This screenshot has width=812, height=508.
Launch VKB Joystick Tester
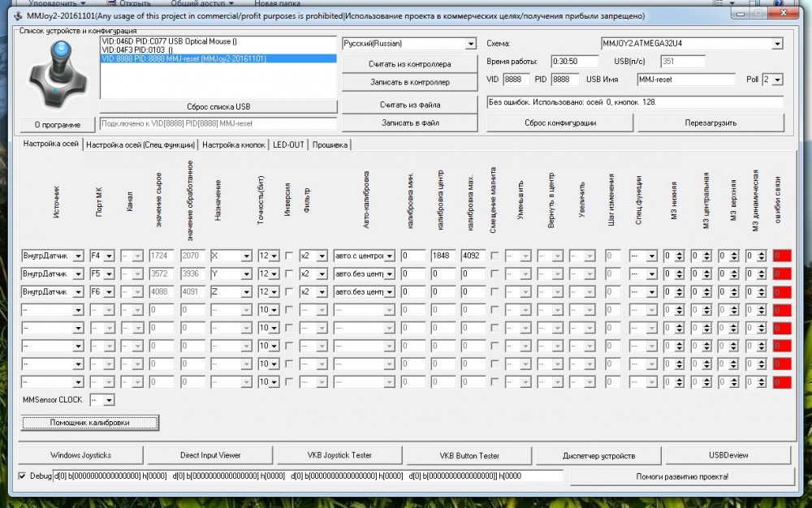339,455
